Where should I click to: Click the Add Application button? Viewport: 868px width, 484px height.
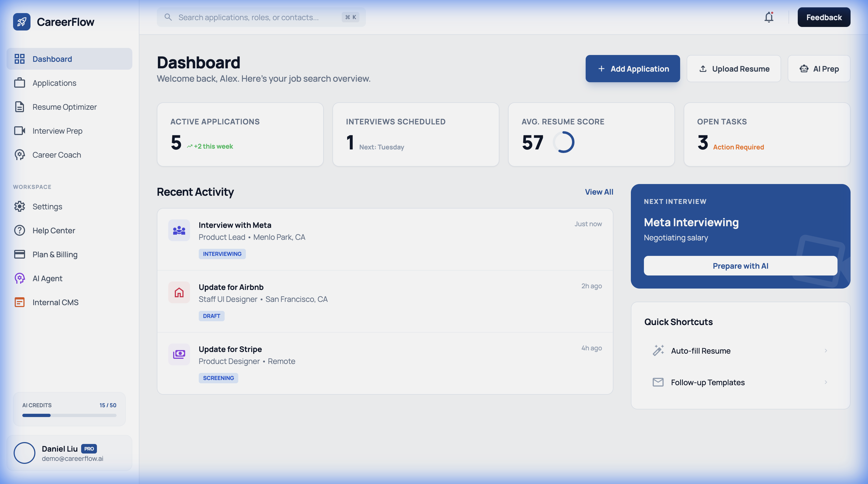tap(632, 68)
